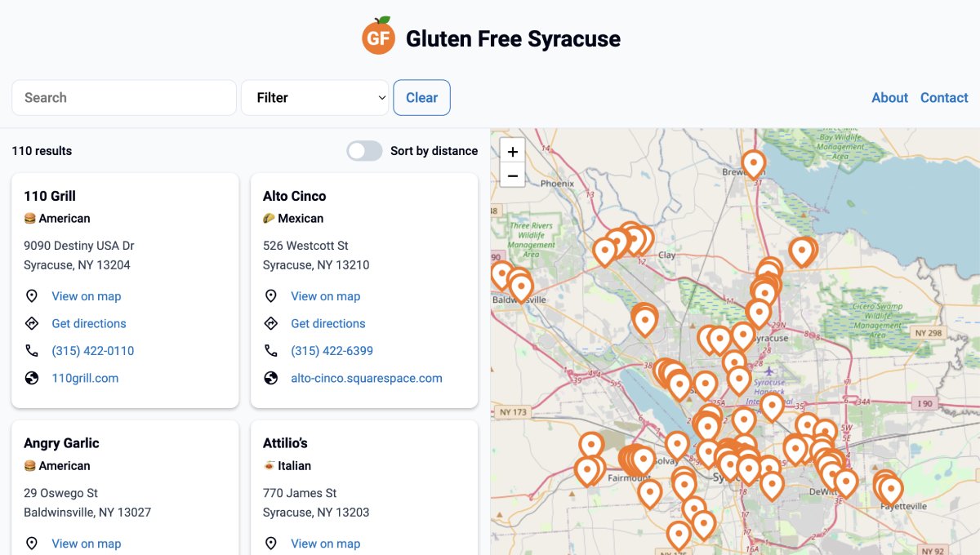Click the map marker near Fayetteville
Viewport: 980px width, 555px height.
tap(890, 490)
